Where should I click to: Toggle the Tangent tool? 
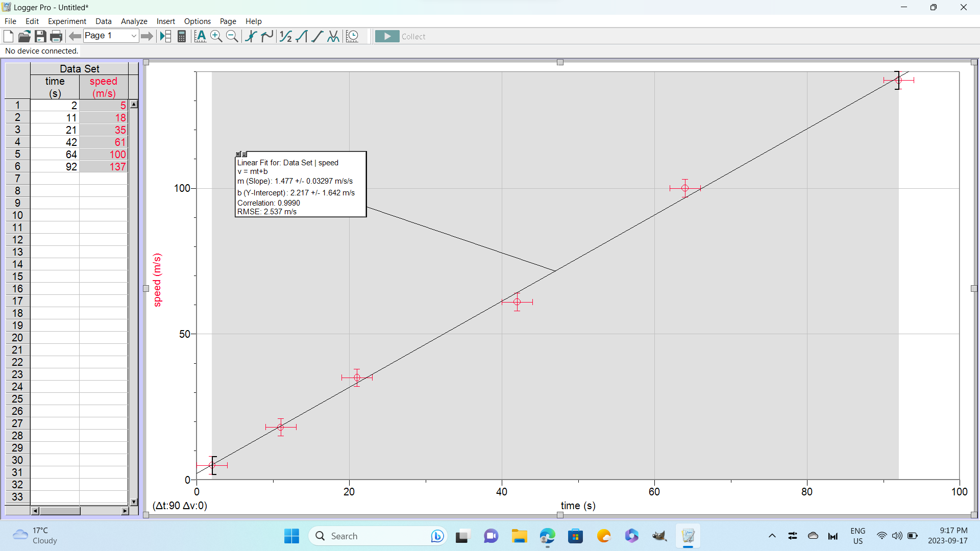click(x=266, y=36)
